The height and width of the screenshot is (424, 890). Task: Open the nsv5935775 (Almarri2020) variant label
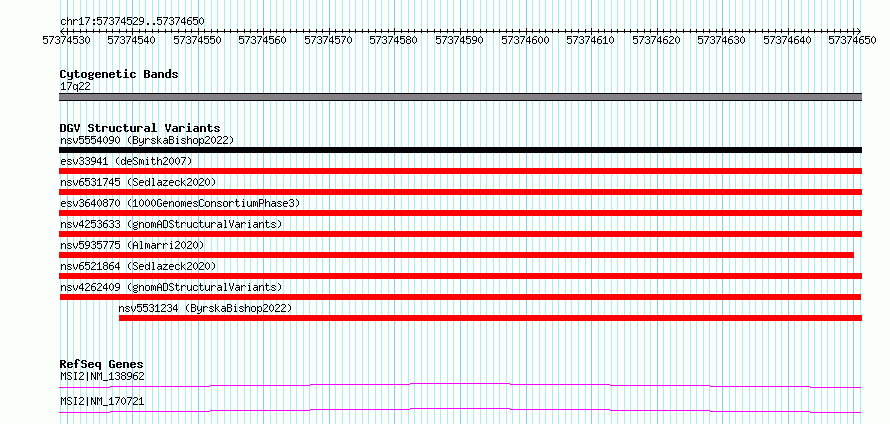132,245
